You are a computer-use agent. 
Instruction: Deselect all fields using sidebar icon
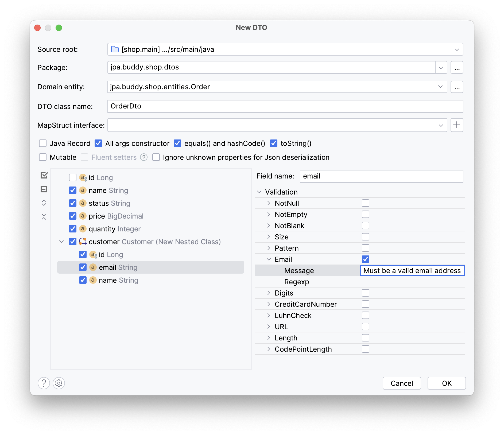(44, 189)
